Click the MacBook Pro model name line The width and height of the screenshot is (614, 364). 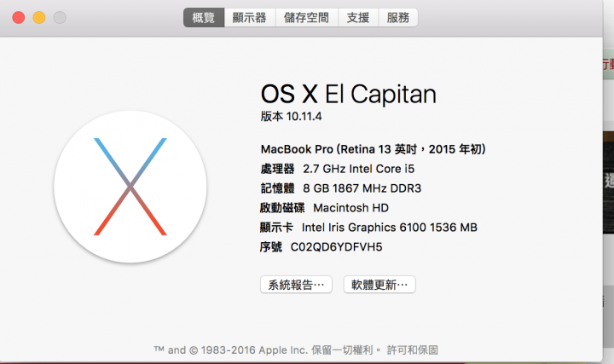tap(374, 149)
